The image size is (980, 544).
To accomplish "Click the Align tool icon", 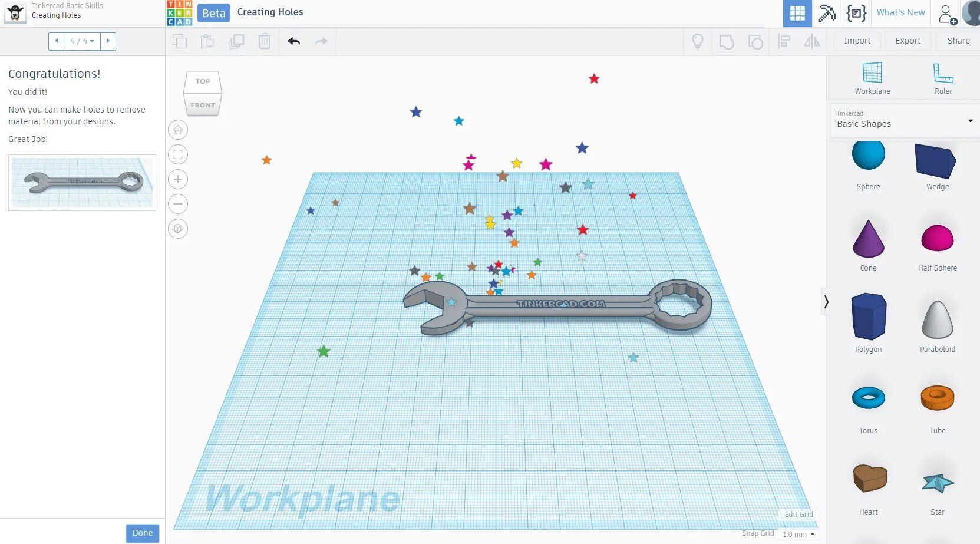I will [x=784, y=41].
